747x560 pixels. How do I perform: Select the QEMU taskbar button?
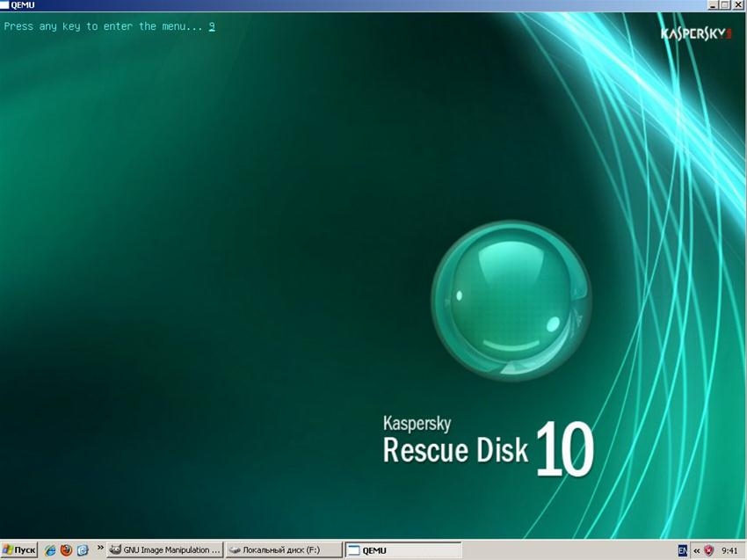point(403,550)
